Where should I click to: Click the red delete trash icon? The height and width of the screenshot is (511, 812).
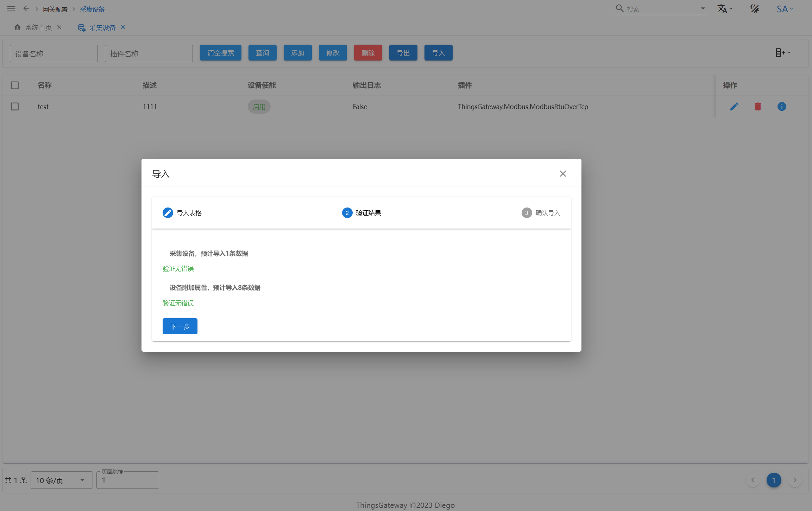click(x=758, y=107)
